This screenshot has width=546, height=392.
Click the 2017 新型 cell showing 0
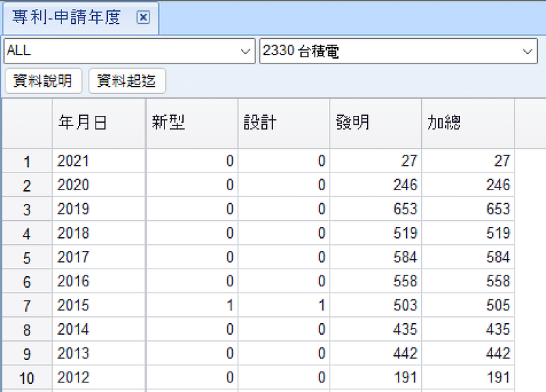click(x=191, y=257)
